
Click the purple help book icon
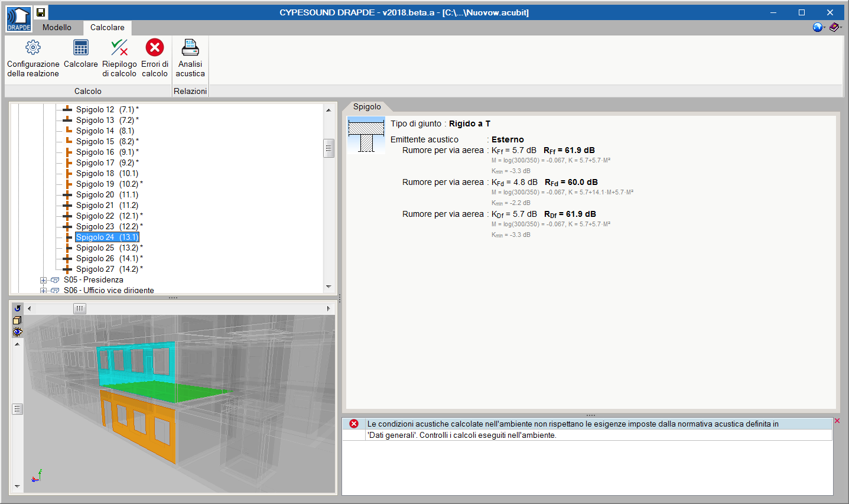point(834,27)
